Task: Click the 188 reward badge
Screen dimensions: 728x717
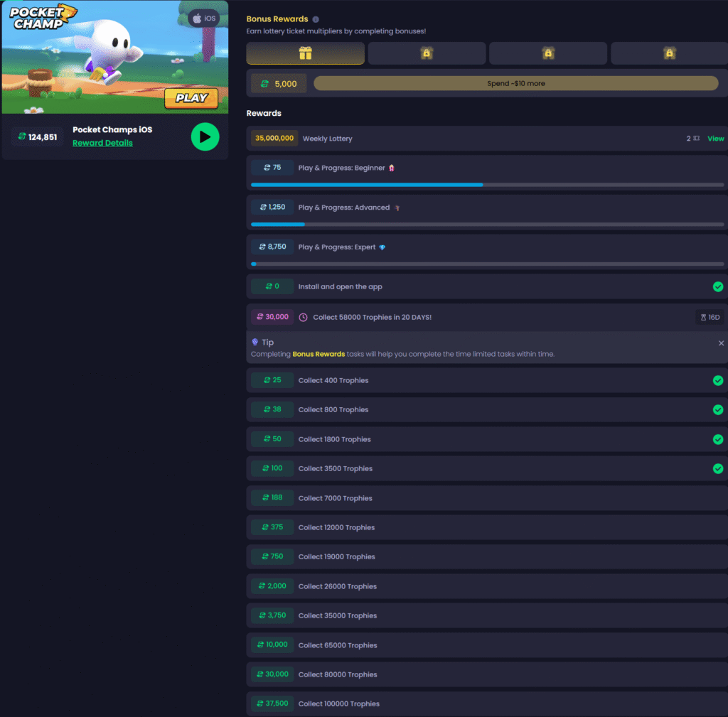Action: coord(272,497)
